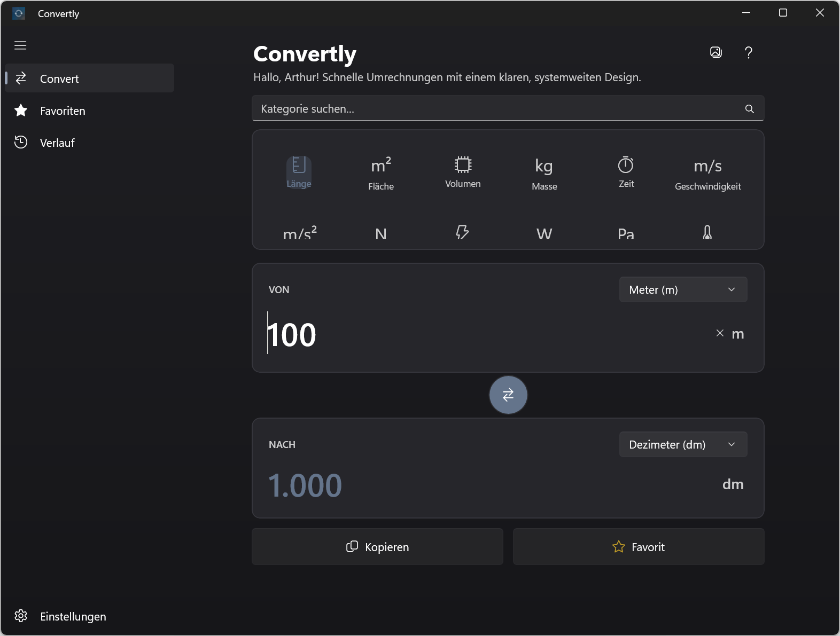Focus the Kategorie suchen search field
The width and height of the screenshot is (840, 636).
click(x=508, y=108)
